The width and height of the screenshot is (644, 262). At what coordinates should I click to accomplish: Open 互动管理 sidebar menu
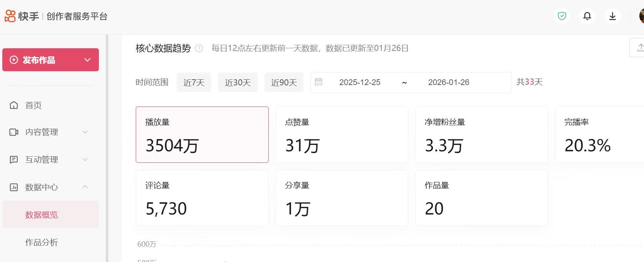pos(51,160)
